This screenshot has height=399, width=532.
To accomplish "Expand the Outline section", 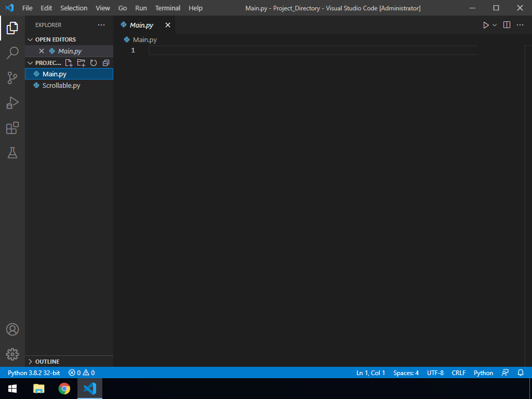I will click(30, 362).
